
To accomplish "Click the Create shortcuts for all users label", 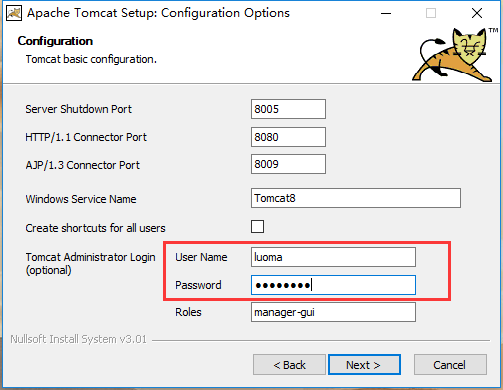I will click(x=95, y=228).
